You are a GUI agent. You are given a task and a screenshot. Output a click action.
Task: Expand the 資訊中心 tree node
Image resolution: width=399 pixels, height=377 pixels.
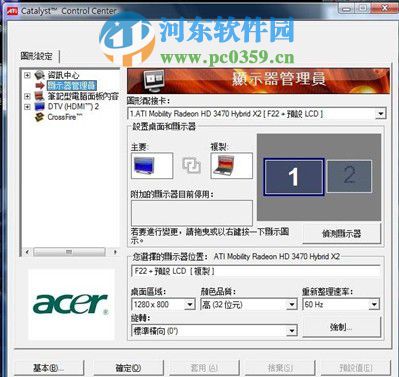pos(27,75)
